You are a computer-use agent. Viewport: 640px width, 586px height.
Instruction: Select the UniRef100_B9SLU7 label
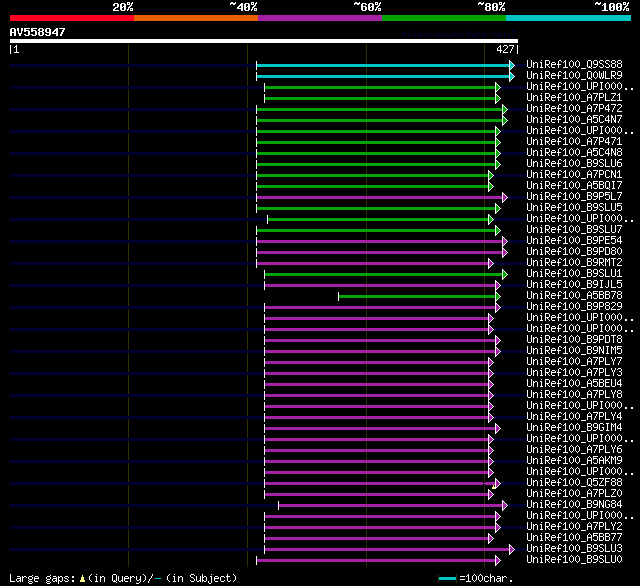(574, 230)
